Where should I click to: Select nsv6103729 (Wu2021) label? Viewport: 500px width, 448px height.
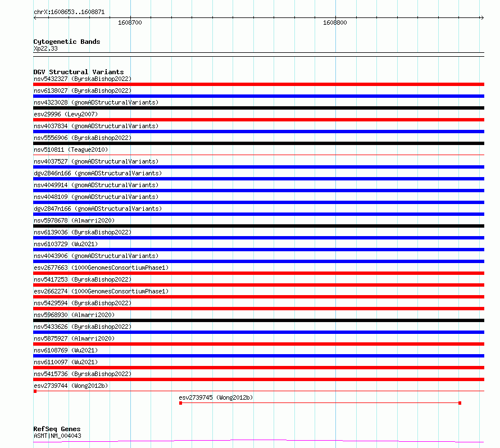coord(66,244)
